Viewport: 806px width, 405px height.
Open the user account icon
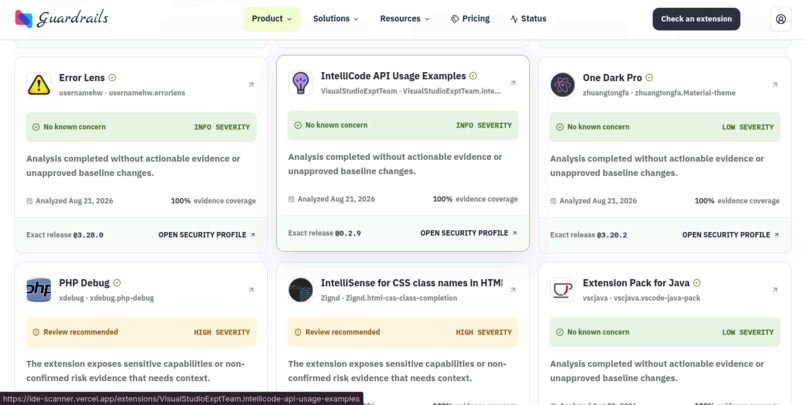[x=780, y=19]
